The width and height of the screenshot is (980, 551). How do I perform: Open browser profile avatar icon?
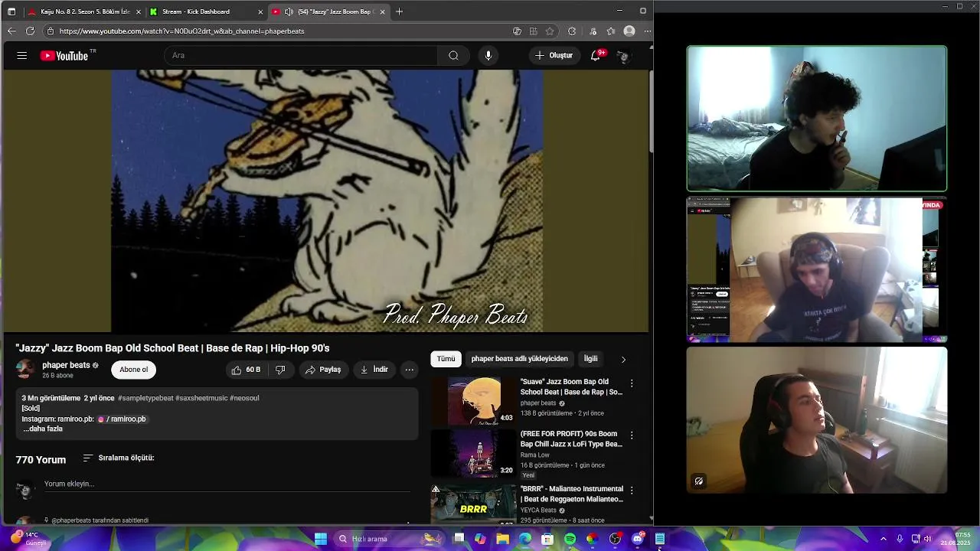click(629, 31)
